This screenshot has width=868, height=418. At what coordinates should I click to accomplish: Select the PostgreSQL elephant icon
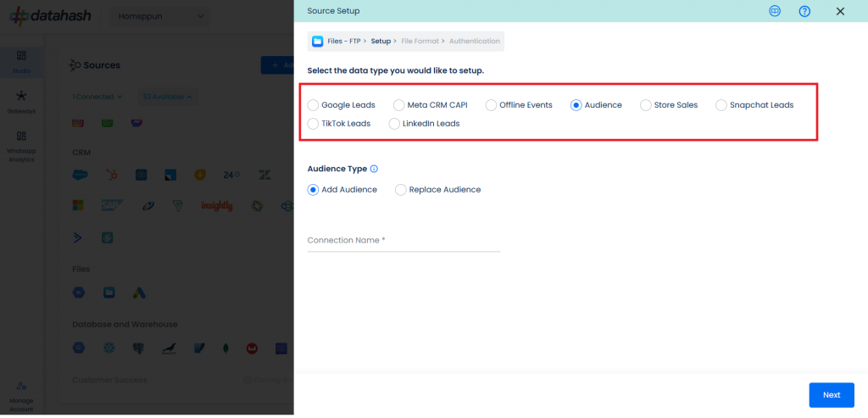tap(138, 348)
